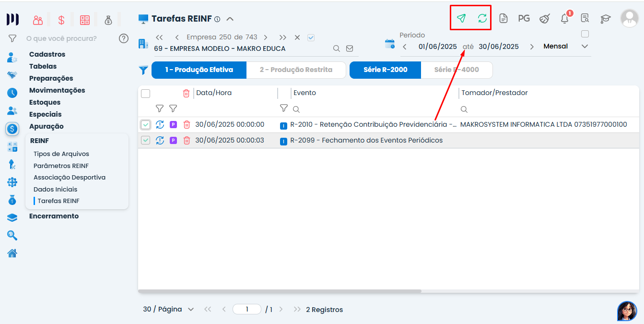Select the Série R-2000 tab
Screen dimensions: 644x324
[x=385, y=70]
